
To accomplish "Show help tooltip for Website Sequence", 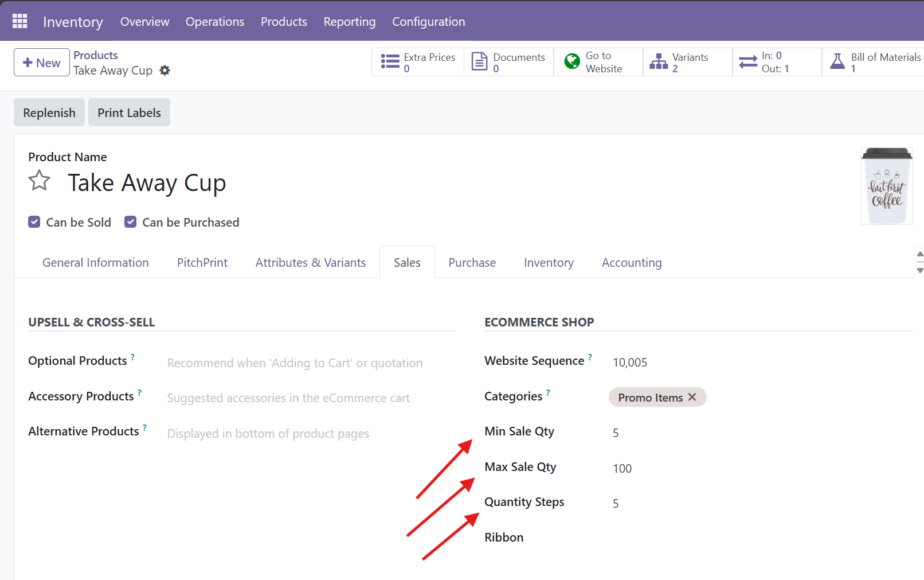I will pos(590,356).
